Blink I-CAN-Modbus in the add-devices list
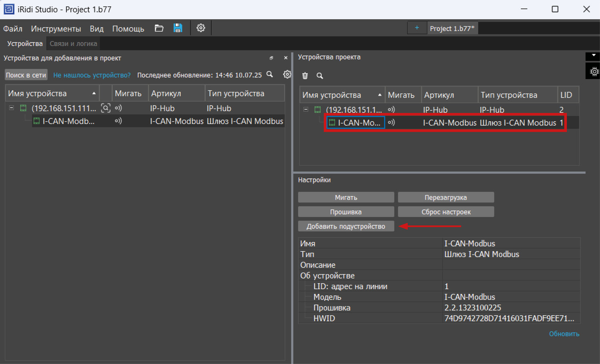 118,121
